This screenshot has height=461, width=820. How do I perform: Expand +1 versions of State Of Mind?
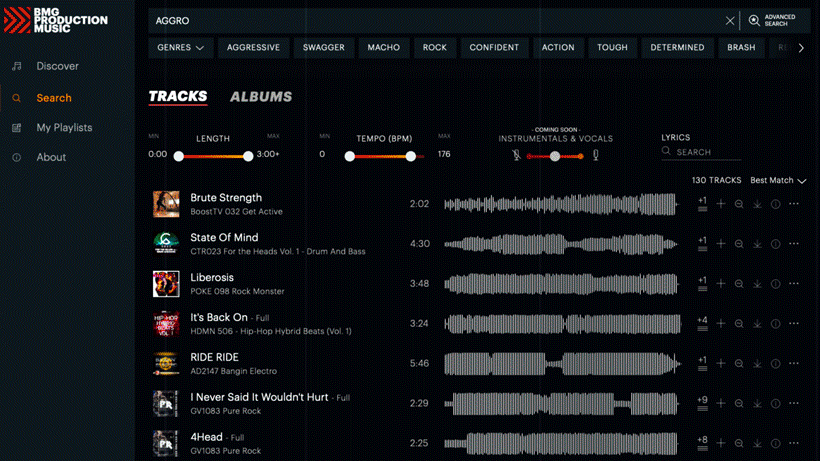702,244
